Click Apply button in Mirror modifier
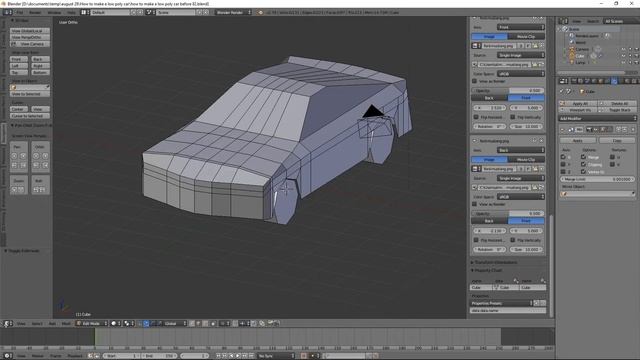 tap(578, 140)
